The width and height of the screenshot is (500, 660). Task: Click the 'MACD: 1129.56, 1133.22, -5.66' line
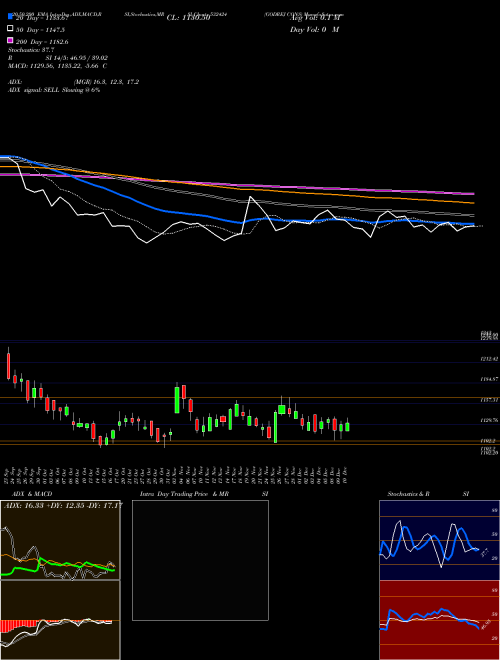tap(53, 66)
